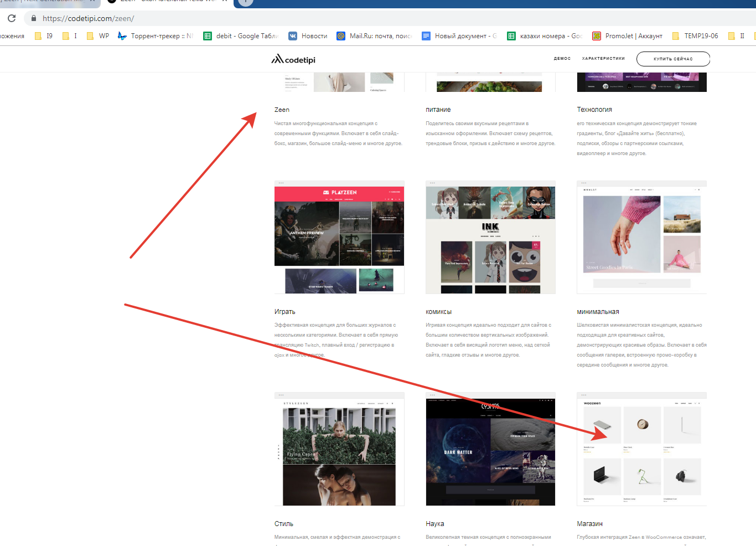The height and width of the screenshot is (546, 756).
Task: Open the Mail.Ru bookmark
Action: (374, 36)
